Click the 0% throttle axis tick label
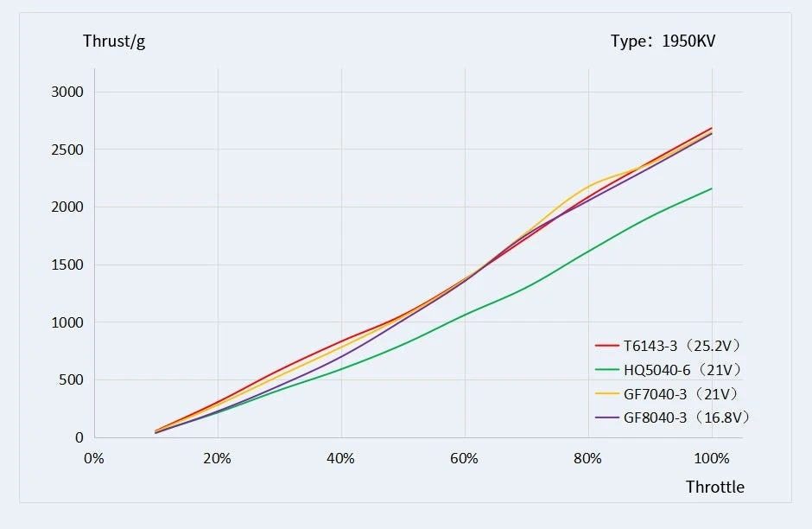 (x=94, y=458)
